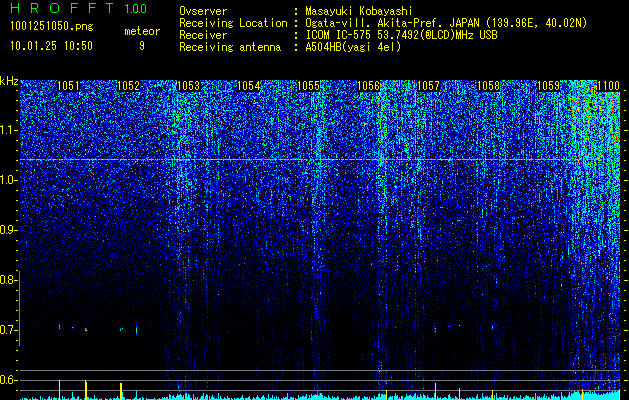629x400 pixels.
Task: Click the 1051 time marker
Action: [x=68, y=86]
